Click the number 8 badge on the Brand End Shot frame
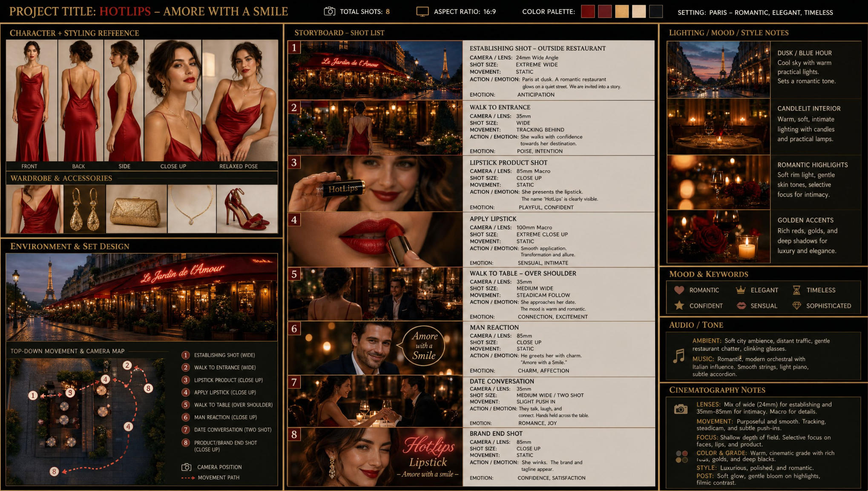This screenshot has height=491, width=868. coord(294,434)
